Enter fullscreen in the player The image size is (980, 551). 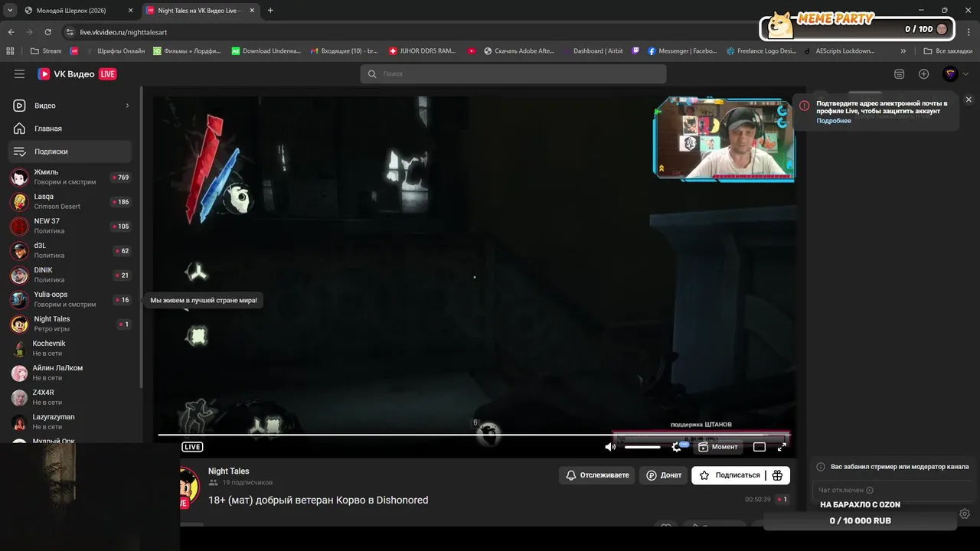point(782,447)
